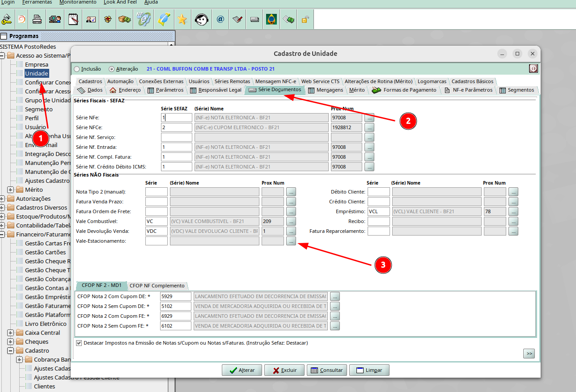The width and height of the screenshot is (576, 392).
Task: Click the notepad with pencil icon
Action: point(73,19)
